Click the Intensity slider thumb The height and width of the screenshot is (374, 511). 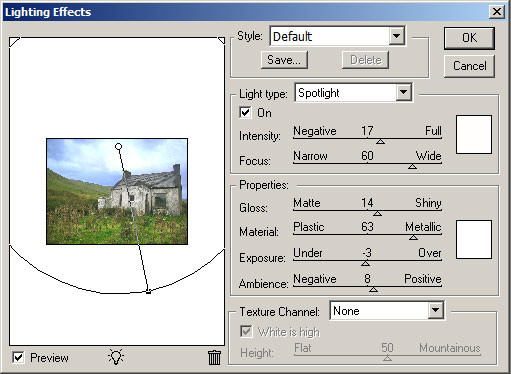point(381,142)
